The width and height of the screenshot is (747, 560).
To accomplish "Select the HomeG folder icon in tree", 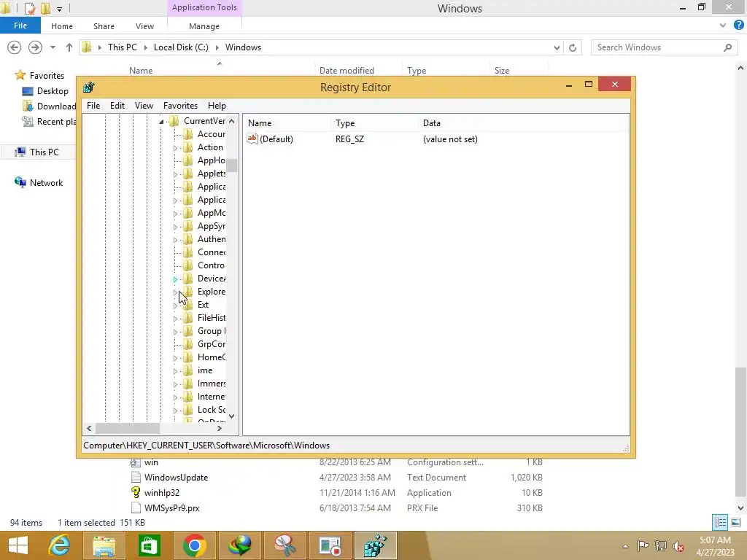I will click(x=188, y=357).
